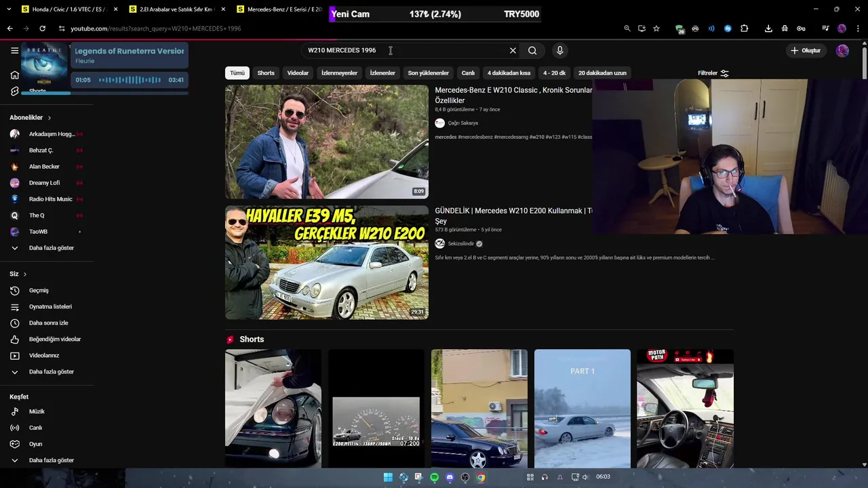The image size is (868, 488).
Task: Seek the Legends of Runeterra waveform bar
Action: point(130,80)
